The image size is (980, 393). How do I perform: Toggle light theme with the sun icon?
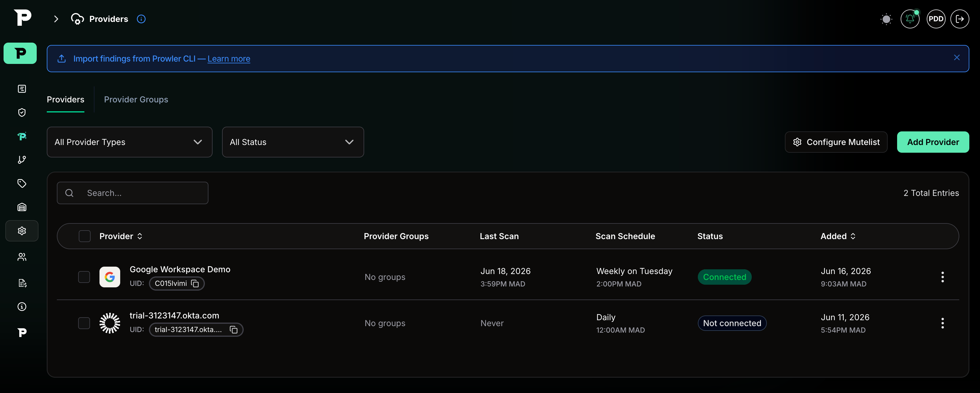tap(886, 19)
